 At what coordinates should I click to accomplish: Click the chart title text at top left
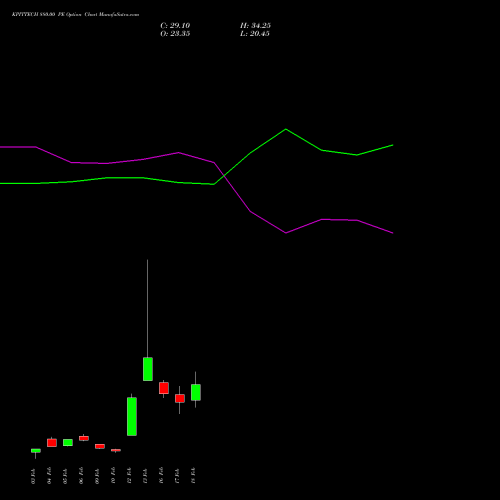[x=75, y=15]
